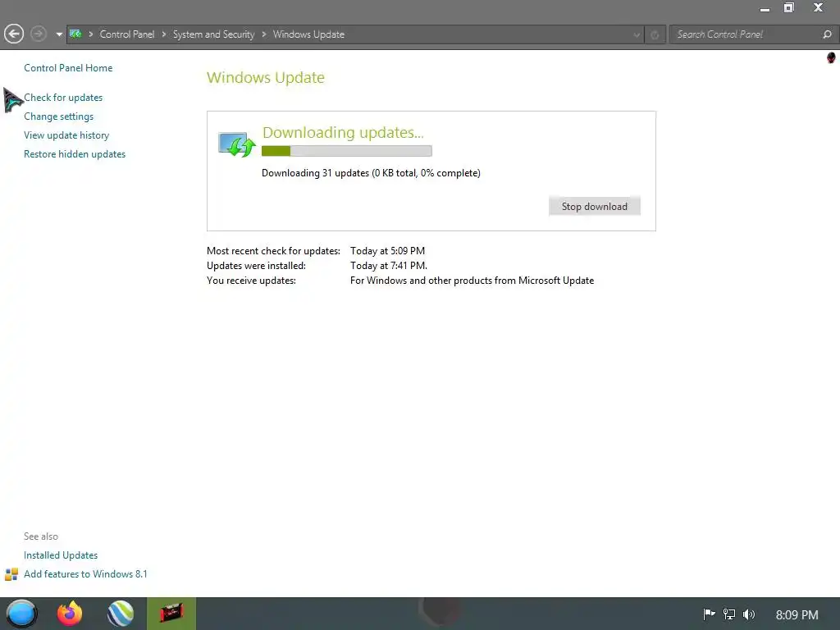Expand the chevron after System and Security
The height and width of the screenshot is (630, 840).
[264, 34]
